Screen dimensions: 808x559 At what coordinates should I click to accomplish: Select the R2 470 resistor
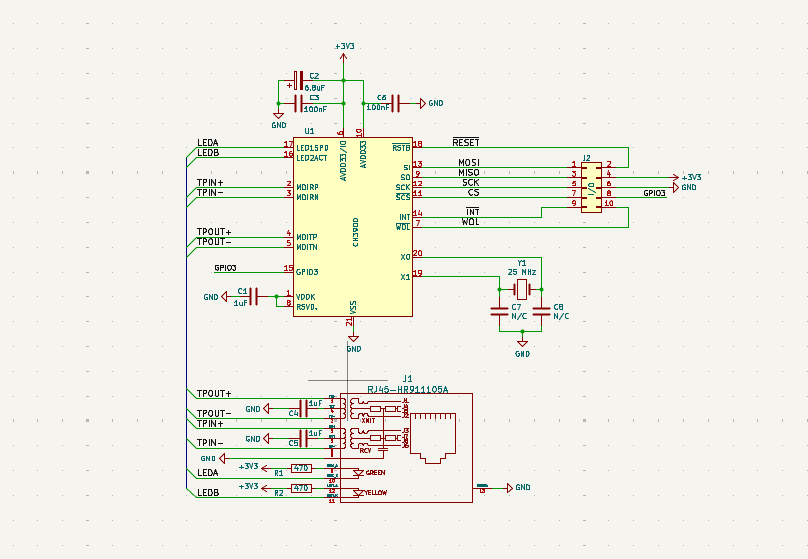[x=299, y=488]
